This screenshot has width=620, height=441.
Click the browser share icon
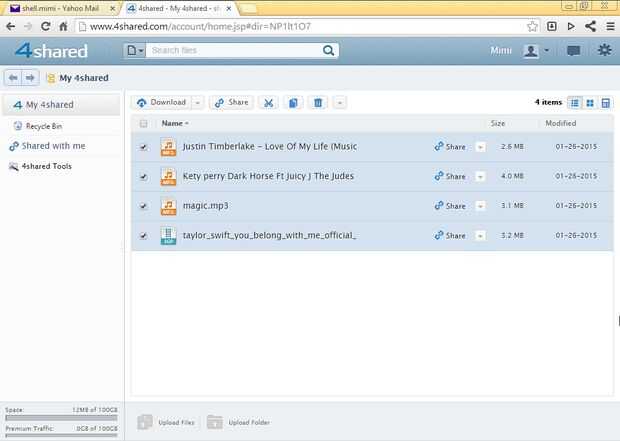coord(590,26)
